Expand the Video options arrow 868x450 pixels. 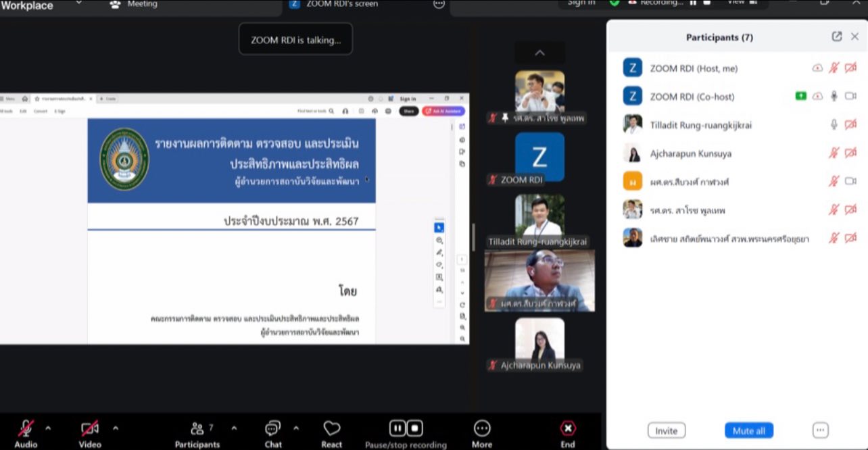point(116,428)
